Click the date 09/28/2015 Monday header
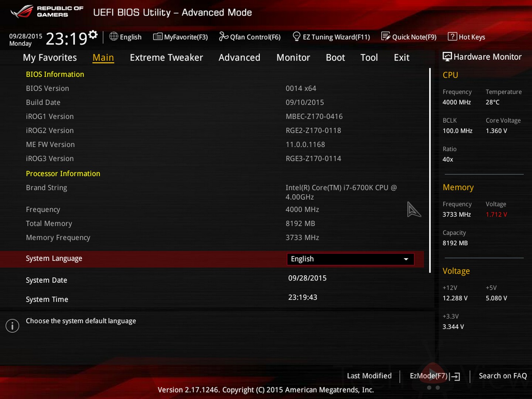 tap(26, 40)
